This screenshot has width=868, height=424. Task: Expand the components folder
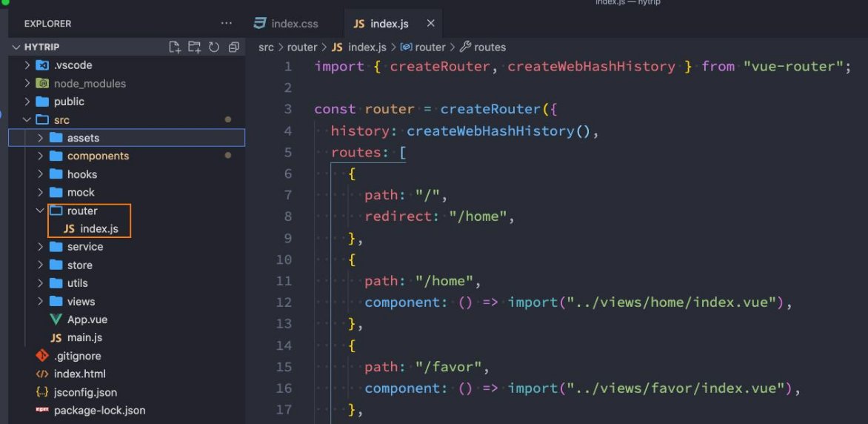tap(40, 156)
